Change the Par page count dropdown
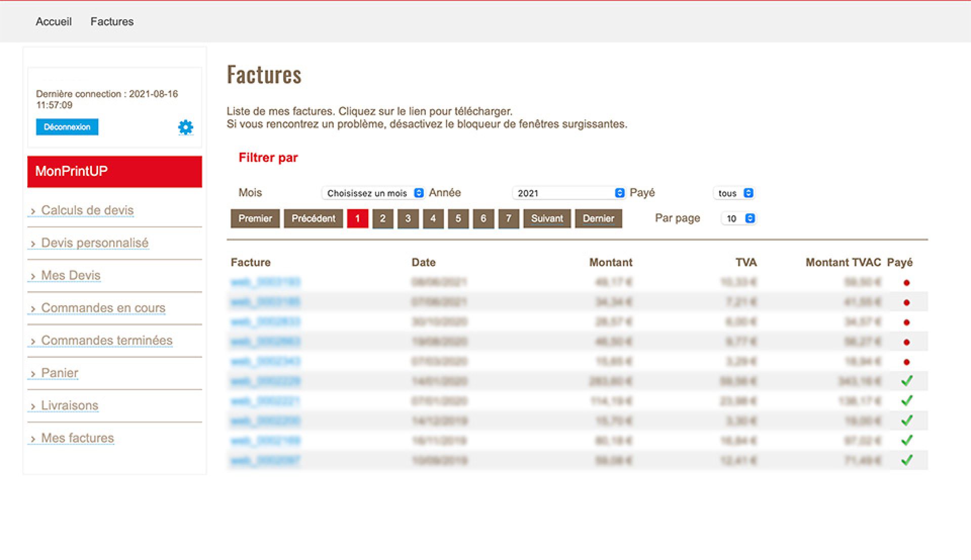The image size is (971, 560). 739,218
